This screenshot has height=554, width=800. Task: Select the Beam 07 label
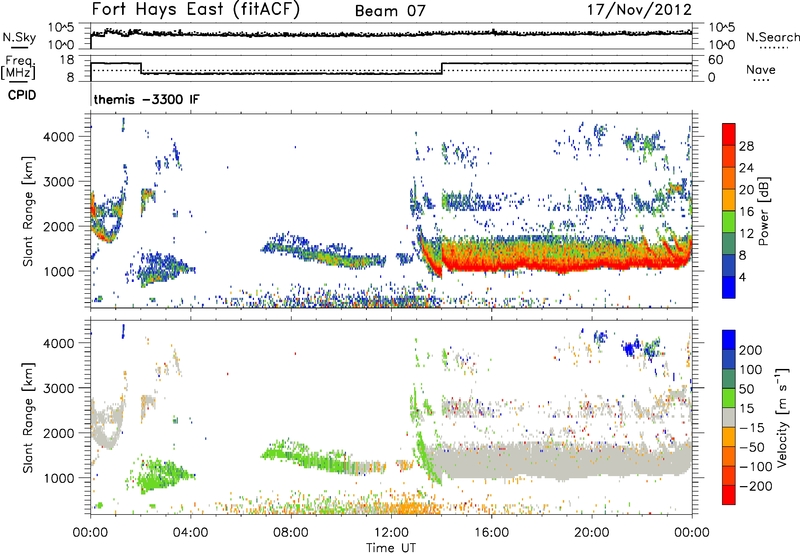pos(390,11)
